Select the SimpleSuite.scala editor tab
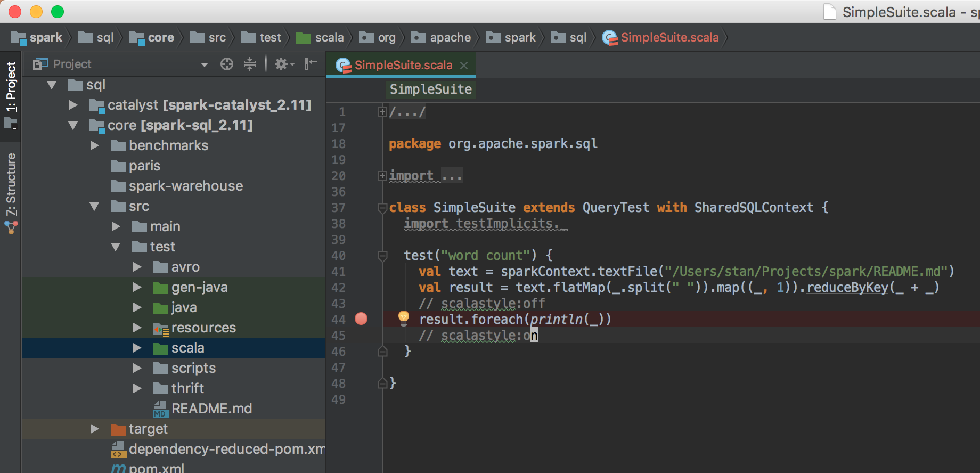 tap(403, 66)
